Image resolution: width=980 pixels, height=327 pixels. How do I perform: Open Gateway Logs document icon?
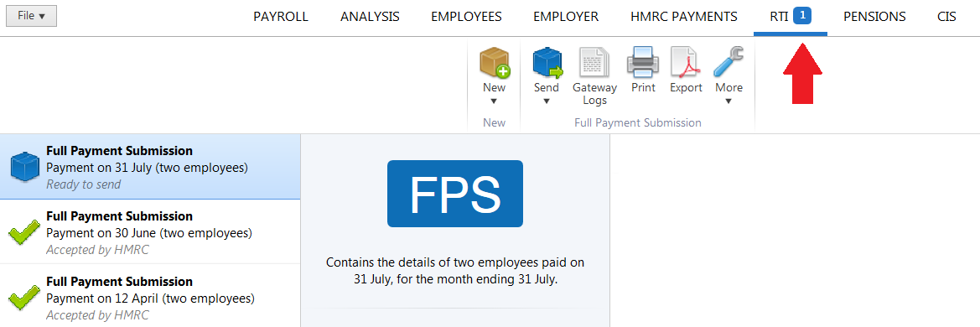point(594,62)
